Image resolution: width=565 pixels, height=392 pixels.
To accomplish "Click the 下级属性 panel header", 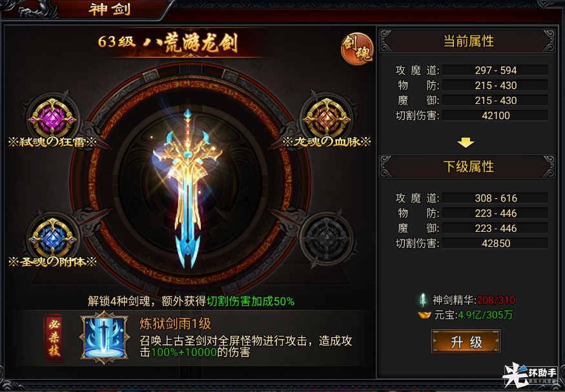I will [467, 167].
